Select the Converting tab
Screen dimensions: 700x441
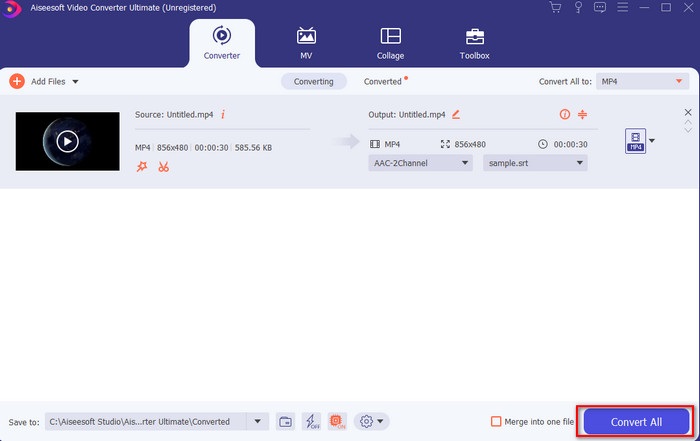coord(313,81)
